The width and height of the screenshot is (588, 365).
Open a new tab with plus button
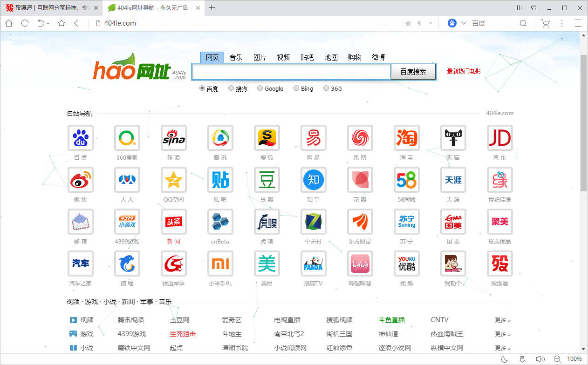click(x=212, y=7)
